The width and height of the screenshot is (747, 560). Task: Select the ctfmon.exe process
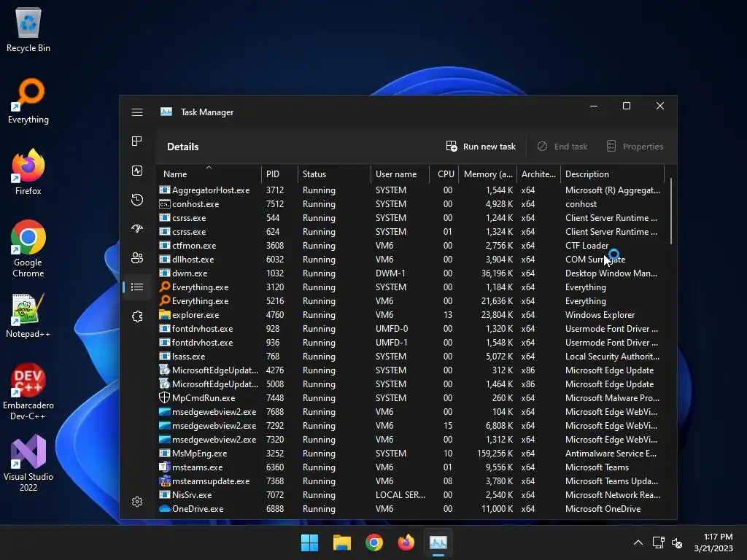click(411, 245)
